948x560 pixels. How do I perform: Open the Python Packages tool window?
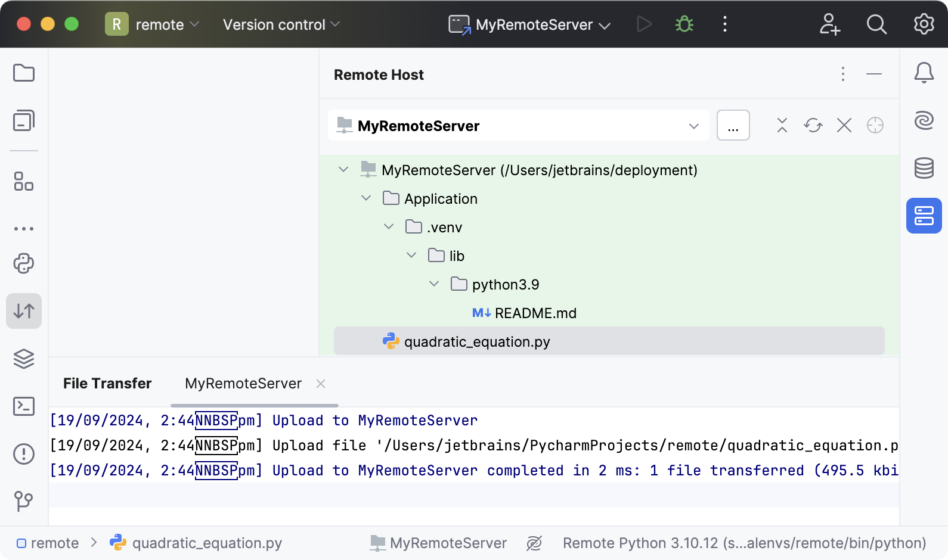[24, 359]
